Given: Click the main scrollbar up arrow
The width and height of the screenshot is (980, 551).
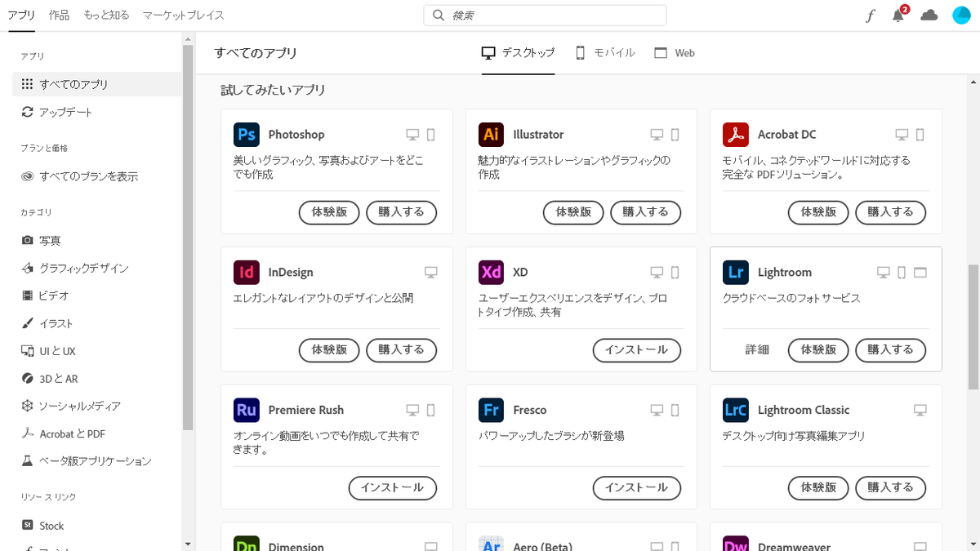Looking at the screenshot, I should pos(973,82).
